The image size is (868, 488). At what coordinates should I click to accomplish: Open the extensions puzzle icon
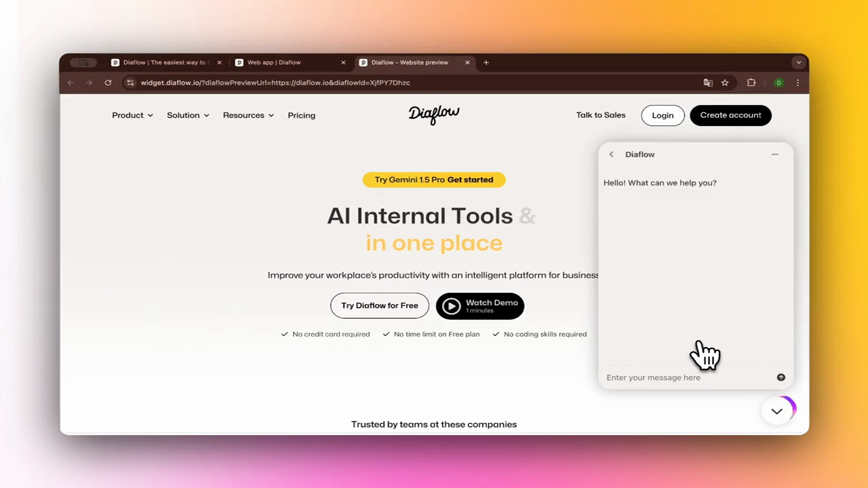click(751, 83)
